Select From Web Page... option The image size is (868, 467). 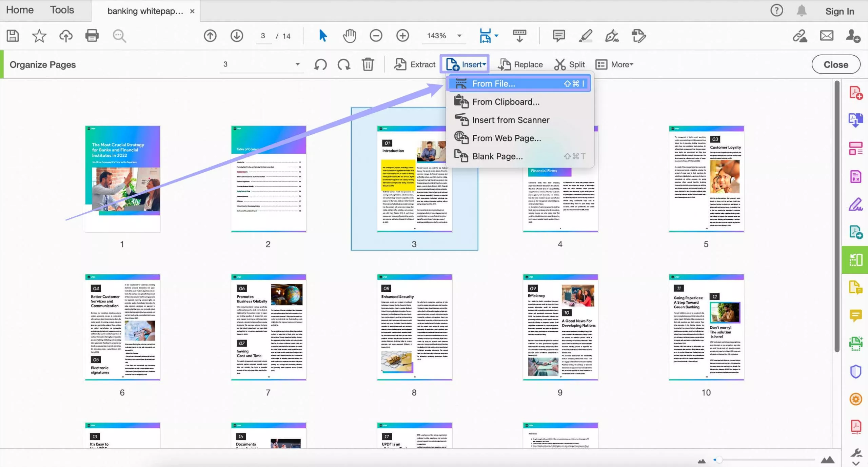point(519,138)
